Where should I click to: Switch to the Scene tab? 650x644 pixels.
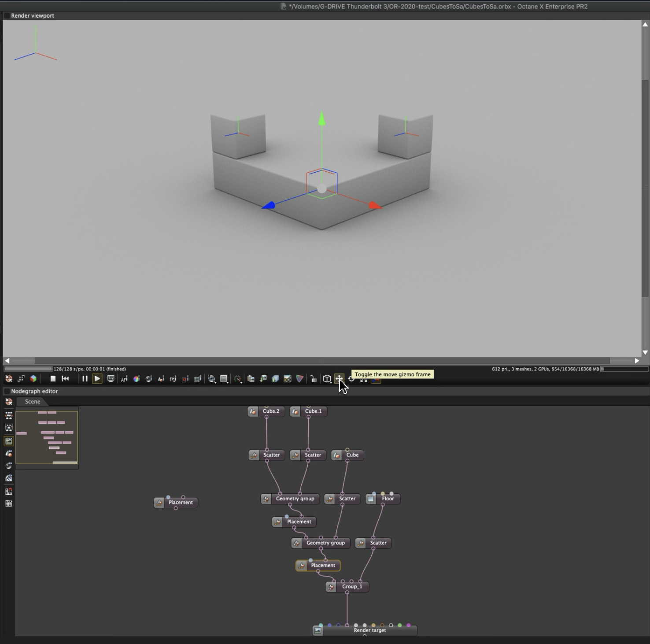point(32,402)
